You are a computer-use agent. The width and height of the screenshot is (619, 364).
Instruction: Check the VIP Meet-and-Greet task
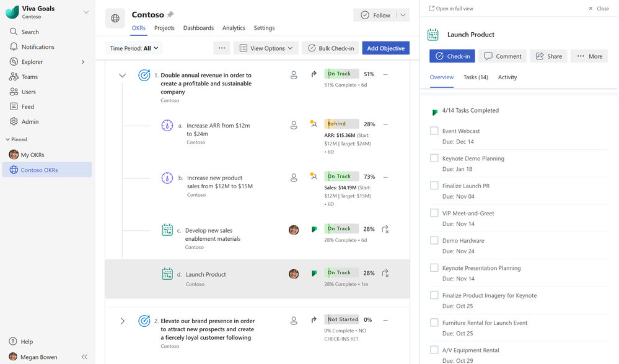tap(434, 213)
